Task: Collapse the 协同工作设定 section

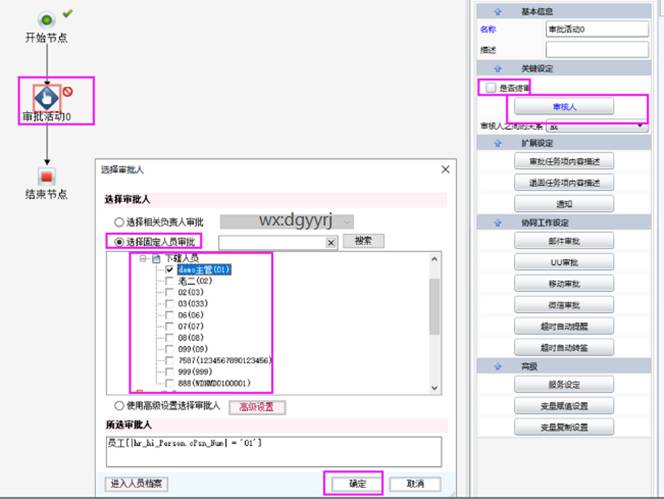Action: coord(495,222)
